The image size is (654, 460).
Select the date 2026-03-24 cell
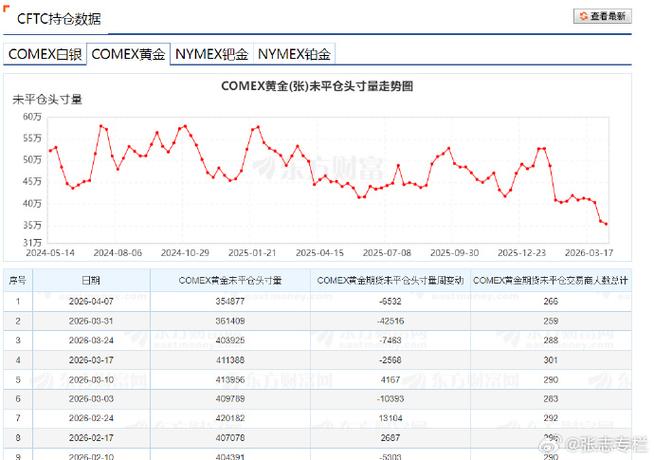point(91,340)
